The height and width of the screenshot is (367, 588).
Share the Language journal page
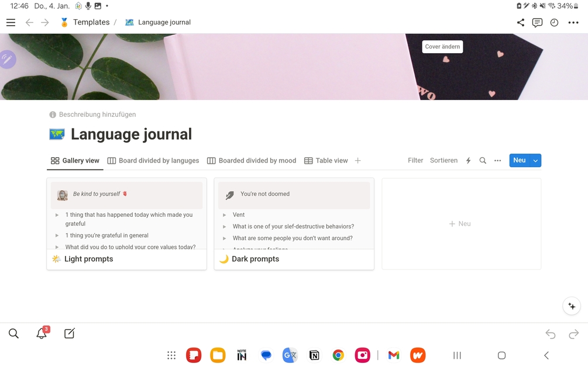[x=520, y=22]
